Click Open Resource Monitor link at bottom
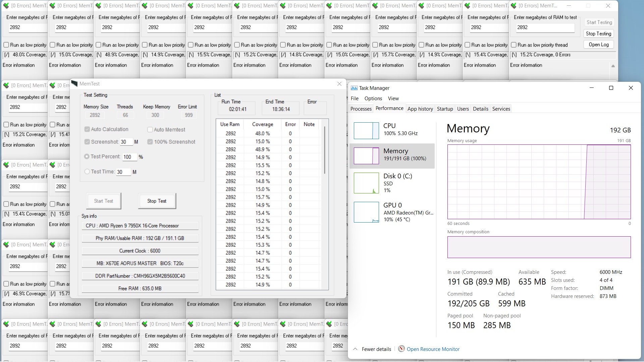The width and height of the screenshot is (644, 362). coord(433,349)
